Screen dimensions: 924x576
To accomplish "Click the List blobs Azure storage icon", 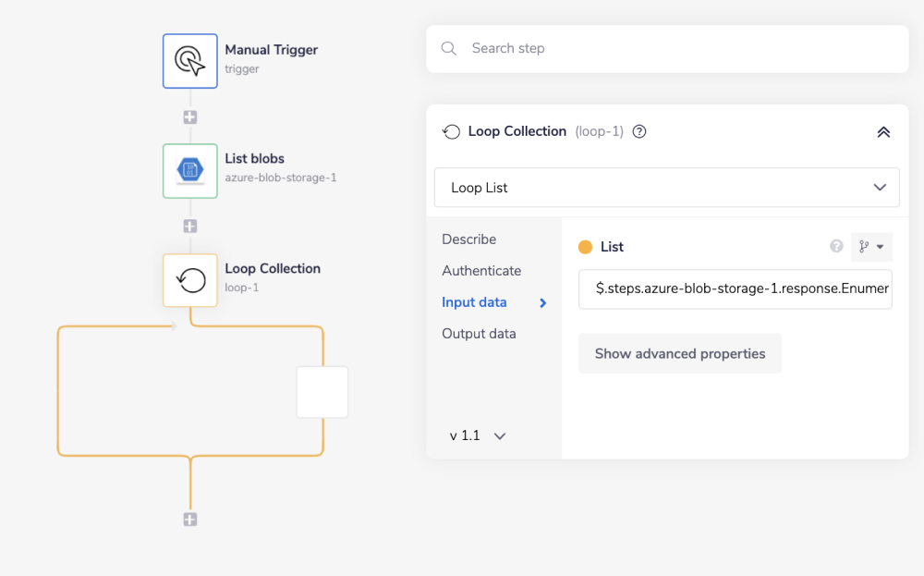I will click(189, 170).
